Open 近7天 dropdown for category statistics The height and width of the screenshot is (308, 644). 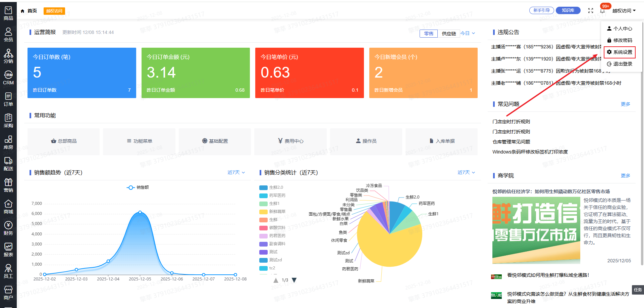tap(466, 172)
